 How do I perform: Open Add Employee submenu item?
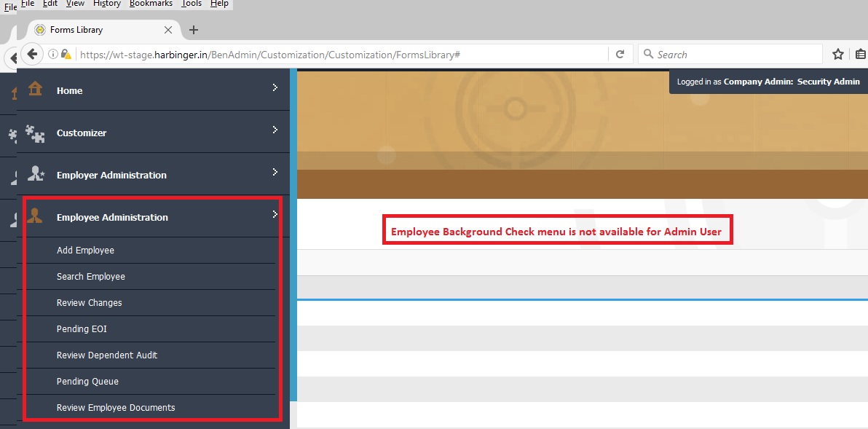(x=85, y=251)
